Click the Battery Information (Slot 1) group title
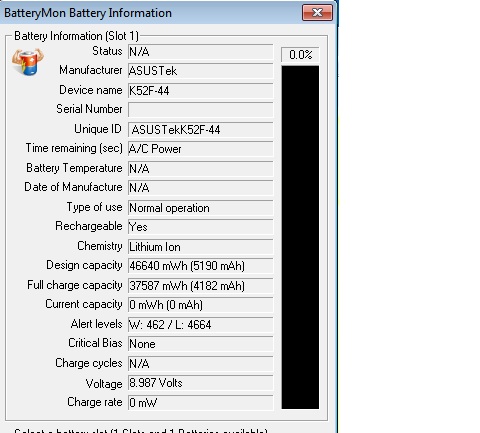Screen dimensions: 480x433 76,36
